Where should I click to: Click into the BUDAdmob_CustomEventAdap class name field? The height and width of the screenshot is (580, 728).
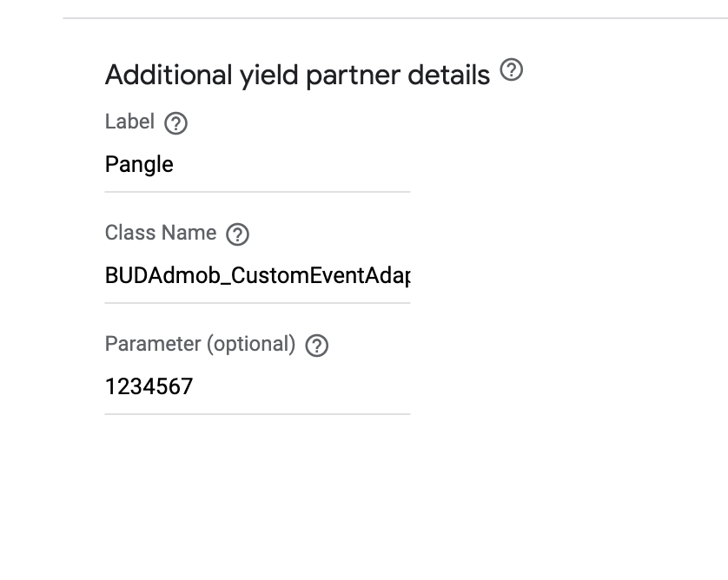(258, 276)
